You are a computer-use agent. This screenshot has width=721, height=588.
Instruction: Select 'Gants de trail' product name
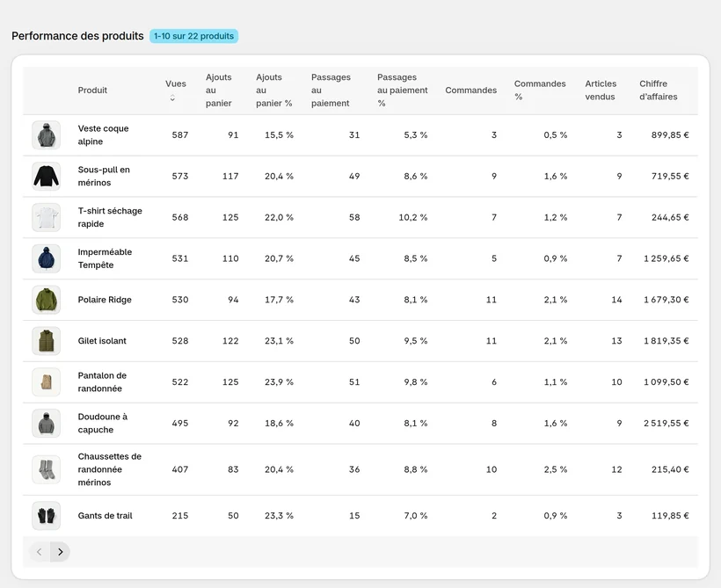(x=105, y=516)
